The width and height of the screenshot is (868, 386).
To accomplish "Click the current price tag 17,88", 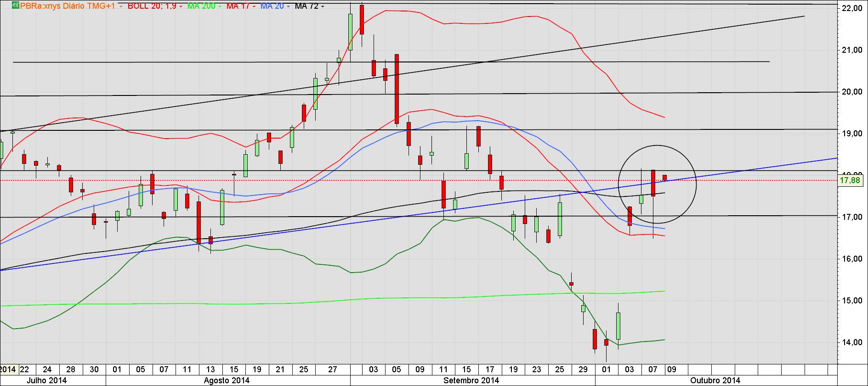I will 850,180.
